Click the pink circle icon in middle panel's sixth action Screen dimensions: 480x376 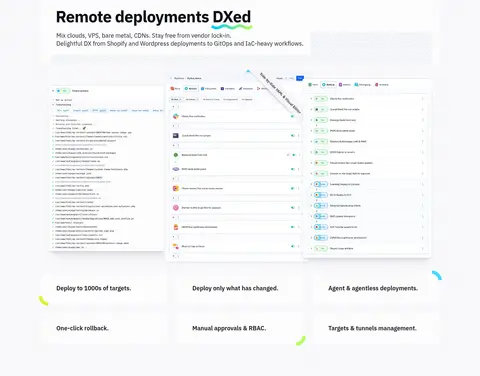click(x=176, y=208)
